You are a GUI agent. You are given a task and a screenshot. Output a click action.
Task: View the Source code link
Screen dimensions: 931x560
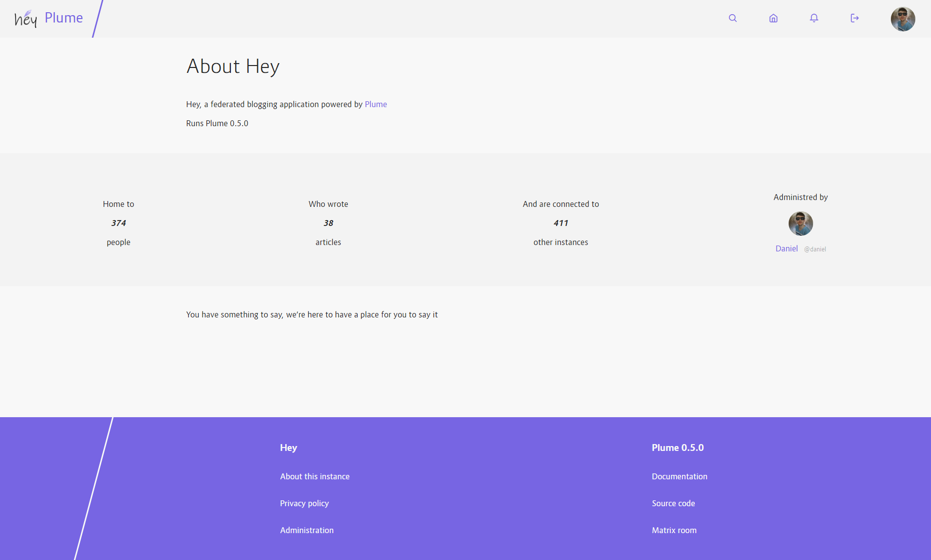pos(673,503)
